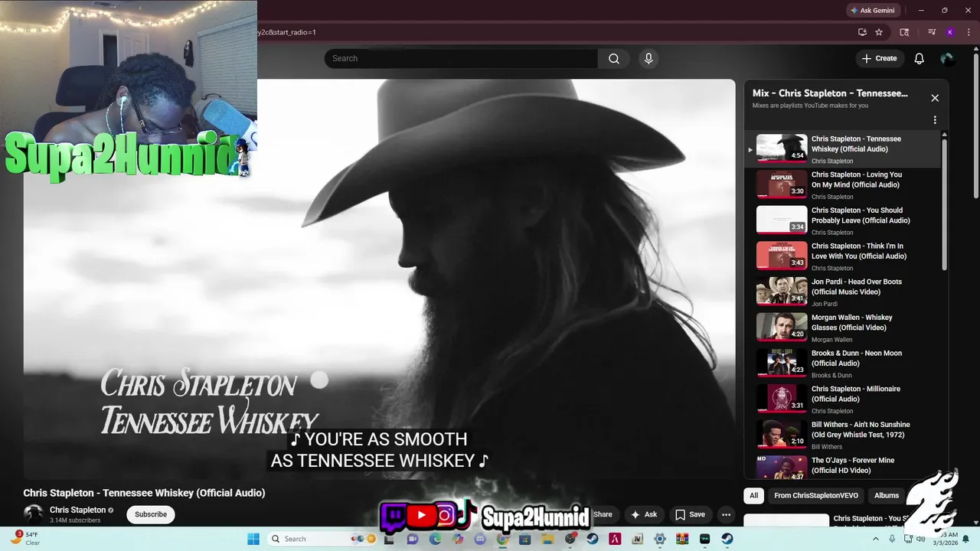Click the Tennessee Whiskey video player
This screenshot has height=551, width=980.
click(x=379, y=279)
